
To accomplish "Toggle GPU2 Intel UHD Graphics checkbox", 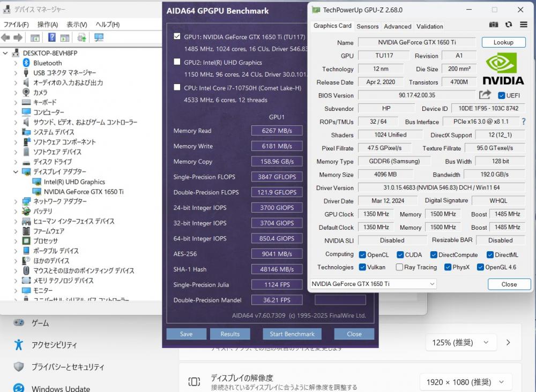I will click(x=177, y=62).
